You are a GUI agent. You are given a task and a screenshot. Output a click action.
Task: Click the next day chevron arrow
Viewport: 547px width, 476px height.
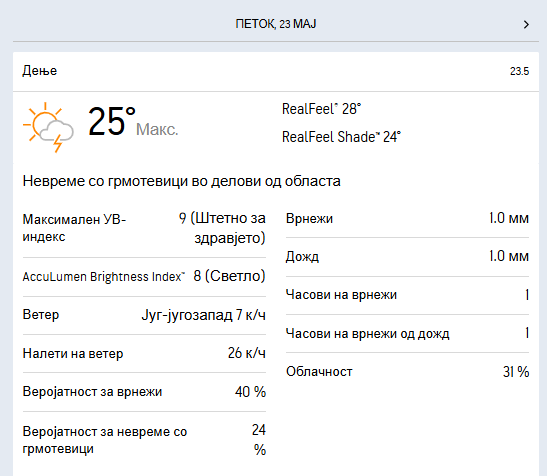pos(526,24)
